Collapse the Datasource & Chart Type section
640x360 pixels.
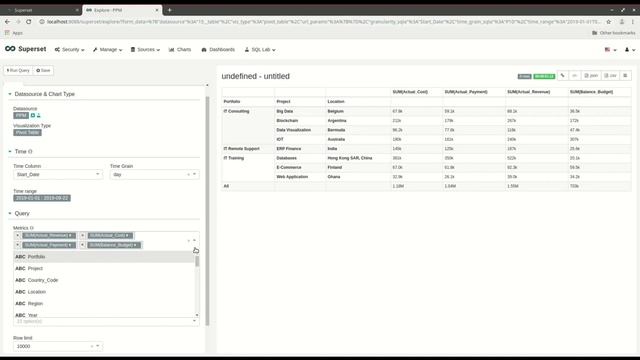(10, 94)
